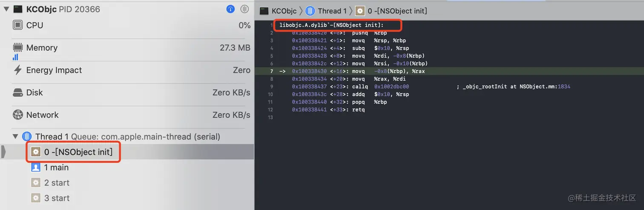Select stack frame label 2 start
Screen dimensions: 644x210
click(x=57, y=183)
